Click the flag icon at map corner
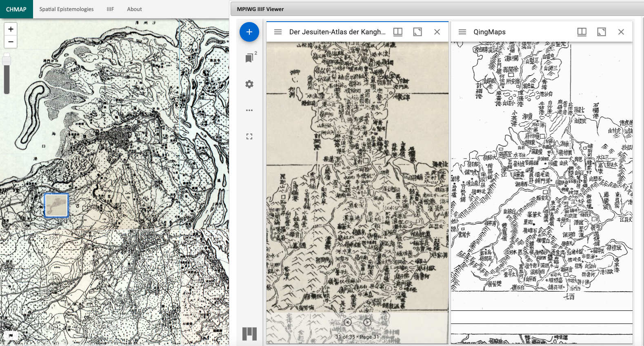 click(11, 336)
